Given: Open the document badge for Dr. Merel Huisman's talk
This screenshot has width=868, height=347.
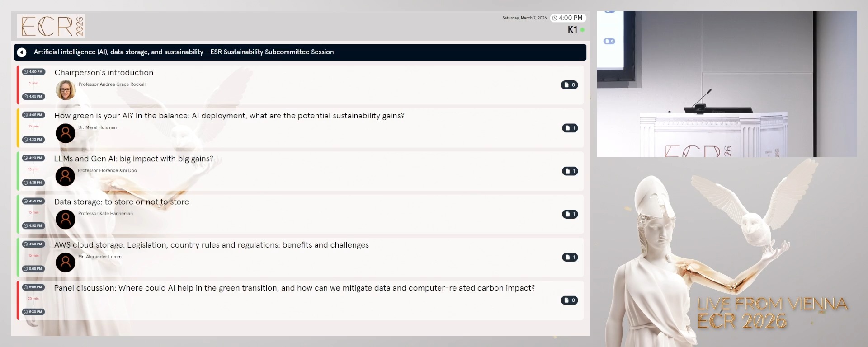Looking at the screenshot, I should 570,128.
